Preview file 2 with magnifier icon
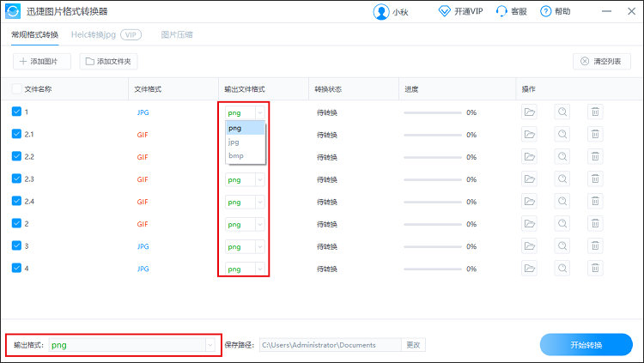644x363 pixels. pos(562,224)
